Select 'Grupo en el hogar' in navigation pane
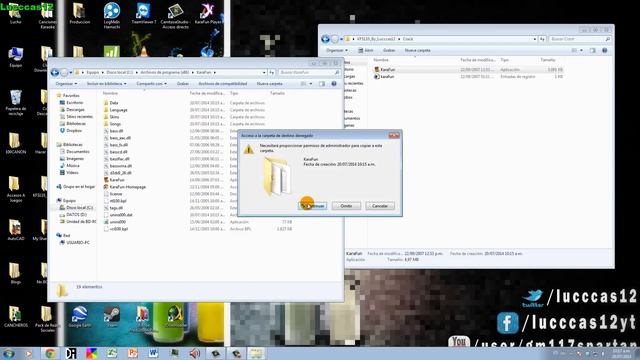640x360 pixels. pyautogui.click(x=76, y=187)
